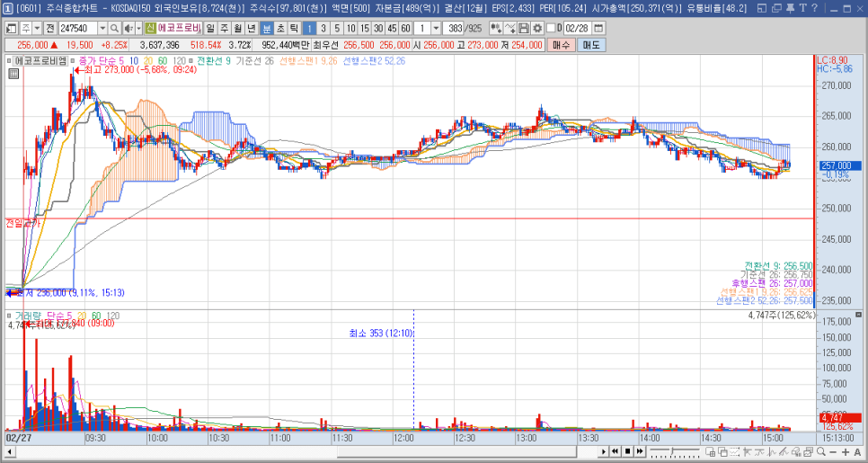Image resolution: width=868 pixels, height=463 pixels.
Task: Adjust the replay speed slider
Action: pyautogui.click(x=673, y=450)
